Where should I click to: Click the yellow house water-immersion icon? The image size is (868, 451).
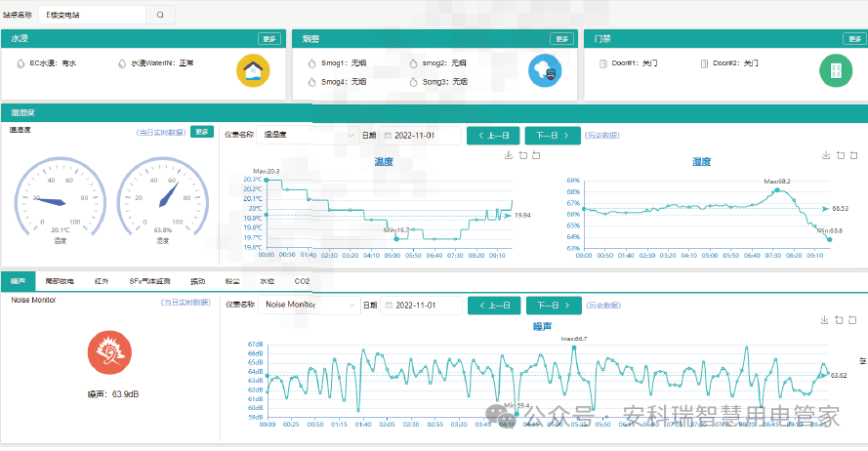point(253,70)
